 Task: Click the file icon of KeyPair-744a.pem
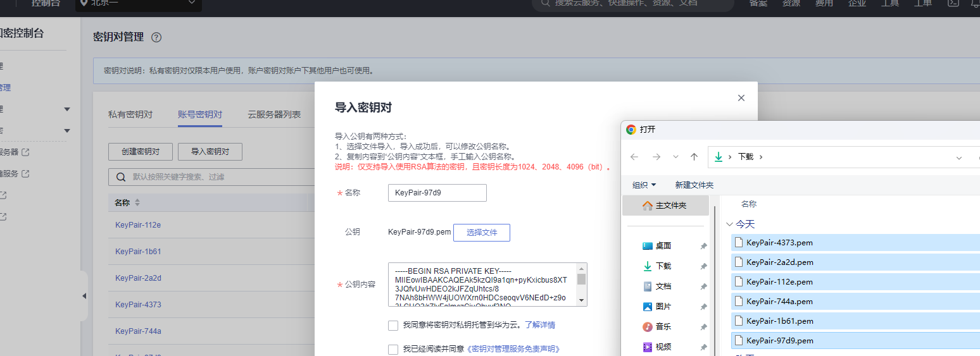tap(739, 302)
